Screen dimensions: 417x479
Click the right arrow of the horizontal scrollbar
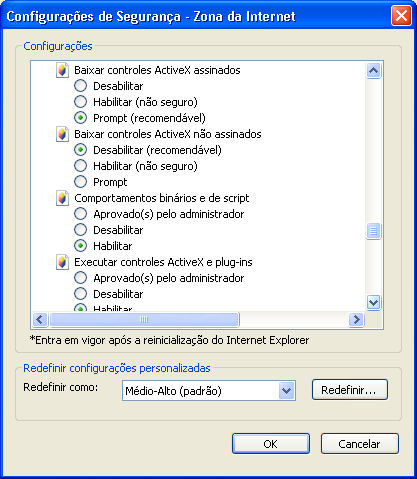pyautogui.click(x=356, y=320)
